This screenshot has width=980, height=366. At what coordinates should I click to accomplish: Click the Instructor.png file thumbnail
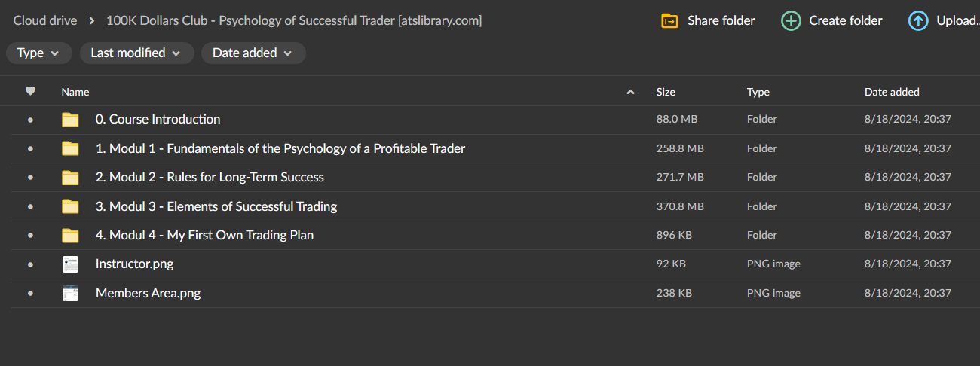click(x=70, y=264)
